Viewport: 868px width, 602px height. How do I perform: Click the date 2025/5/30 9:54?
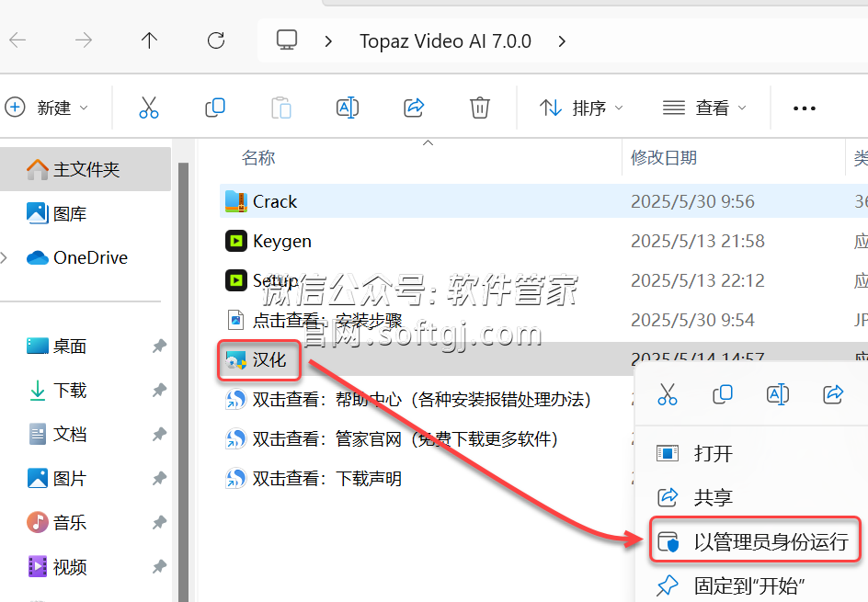pos(692,321)
